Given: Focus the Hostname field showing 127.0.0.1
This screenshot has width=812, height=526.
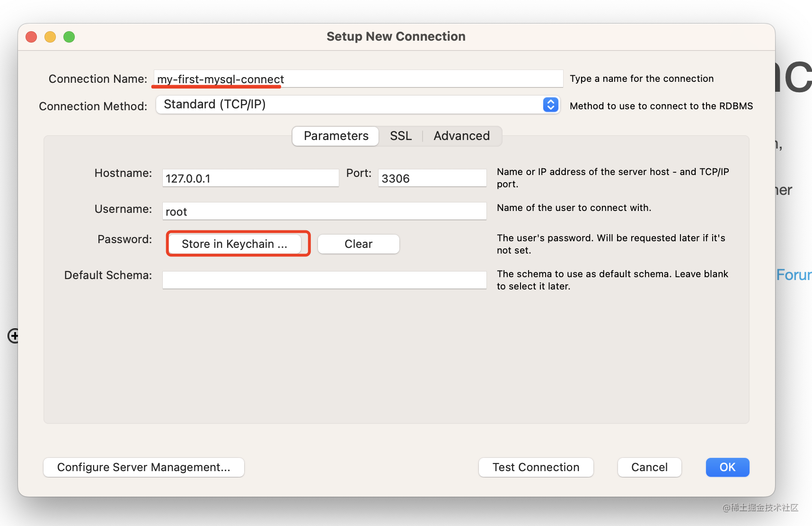Looking at the screenshot, I should coord(250,178).
